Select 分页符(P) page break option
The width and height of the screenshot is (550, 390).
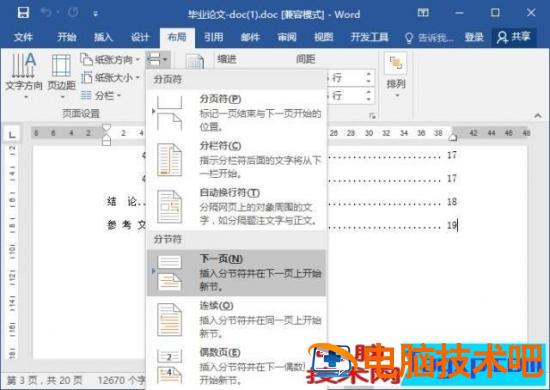point(237,113)
